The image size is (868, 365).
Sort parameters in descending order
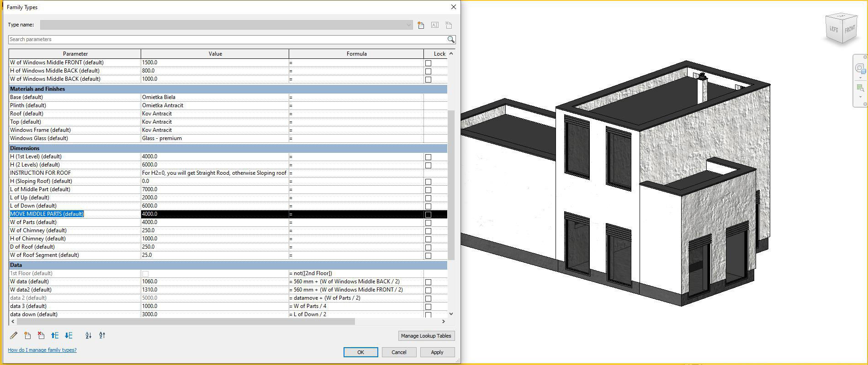tap(102, 335)
